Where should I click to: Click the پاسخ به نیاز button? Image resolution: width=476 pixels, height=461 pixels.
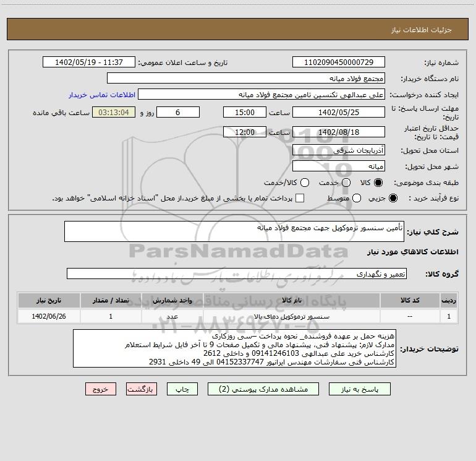(x=360, y=389)
